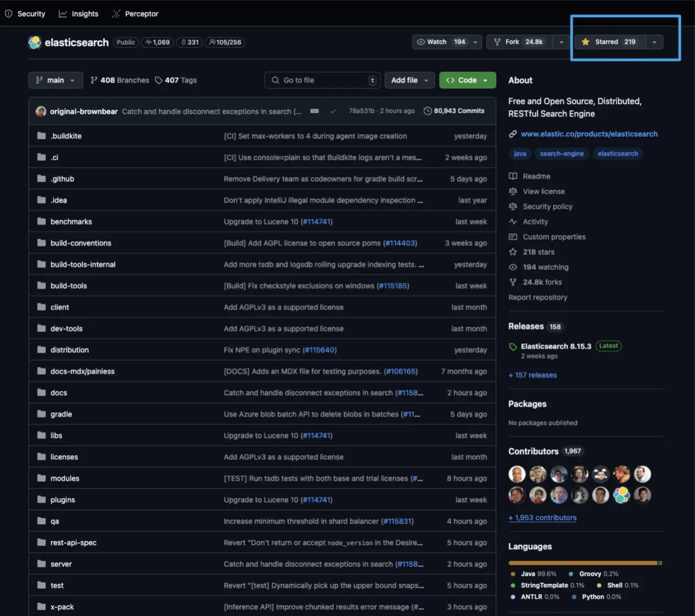
Task: Click original-brownbear's avatar
Action: (x=41, y=111)
